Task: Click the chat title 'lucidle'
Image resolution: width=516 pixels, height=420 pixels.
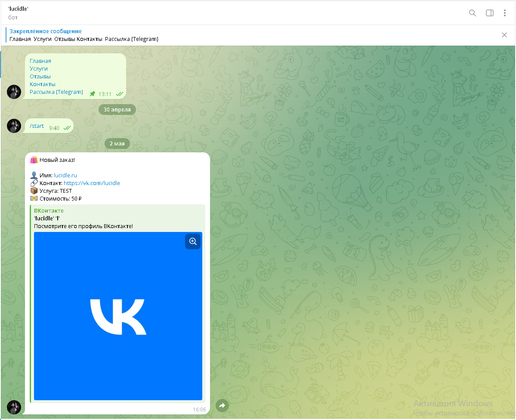Action: (19, 9)
